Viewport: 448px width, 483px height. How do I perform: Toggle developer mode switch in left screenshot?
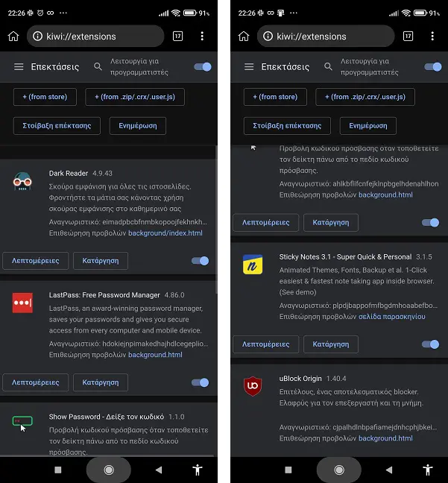coord(203,67)
